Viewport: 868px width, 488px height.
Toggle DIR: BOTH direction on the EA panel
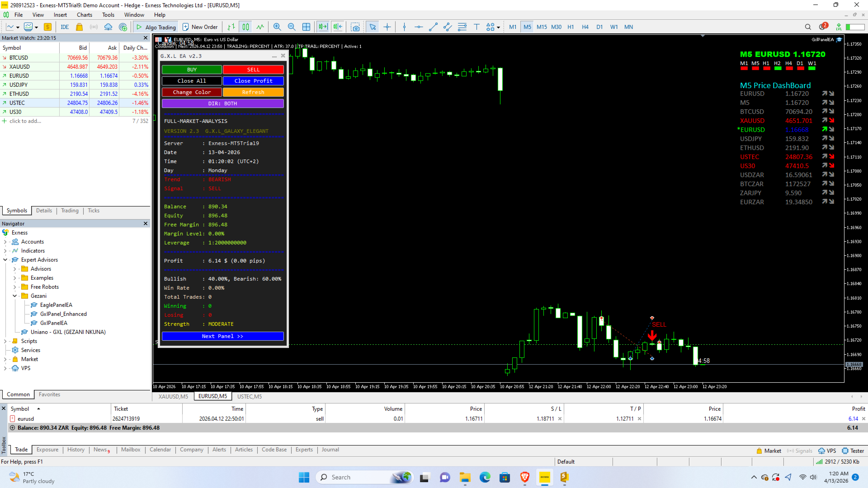click(222, 103)
